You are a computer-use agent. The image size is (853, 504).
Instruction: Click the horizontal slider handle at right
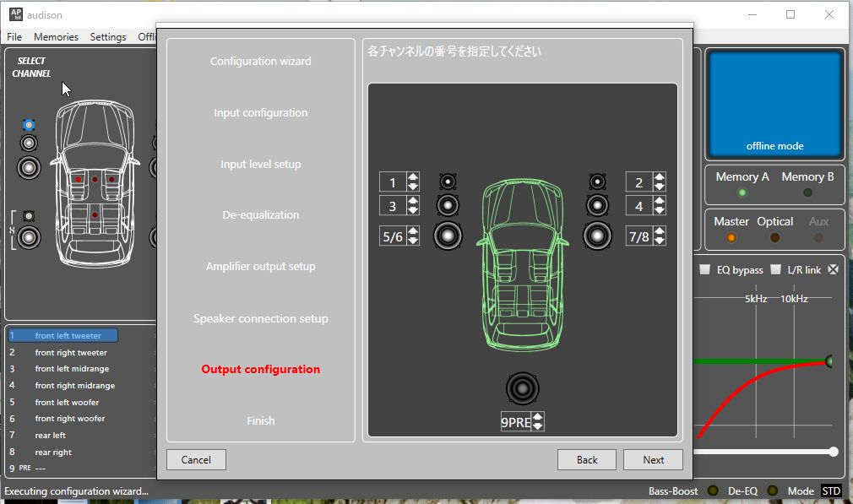tap(834, 452)
